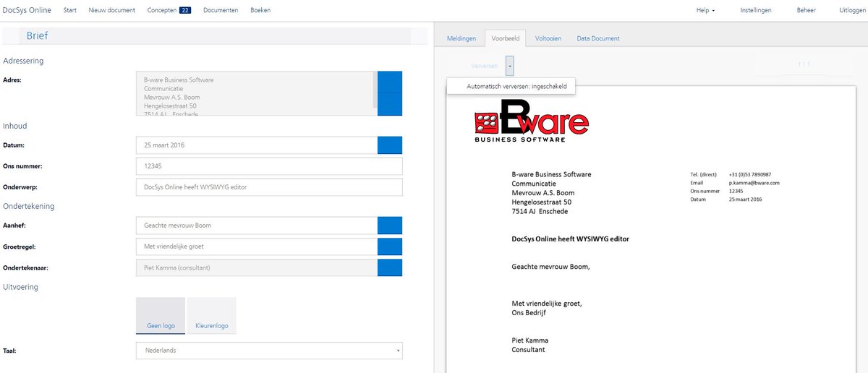This screenshot has width=868, height=373.
Task: Open the Documenten menu item
Action: pos(221,10)
